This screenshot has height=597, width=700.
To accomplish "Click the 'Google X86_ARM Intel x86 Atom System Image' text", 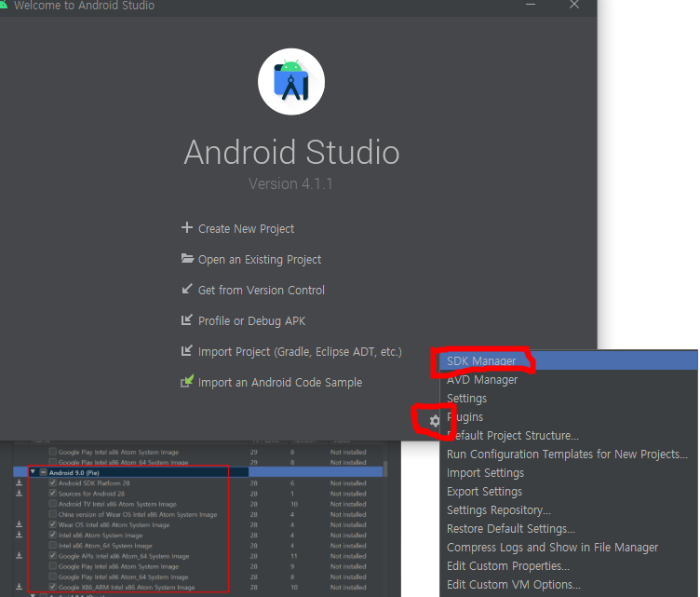I will pos(127,587).
